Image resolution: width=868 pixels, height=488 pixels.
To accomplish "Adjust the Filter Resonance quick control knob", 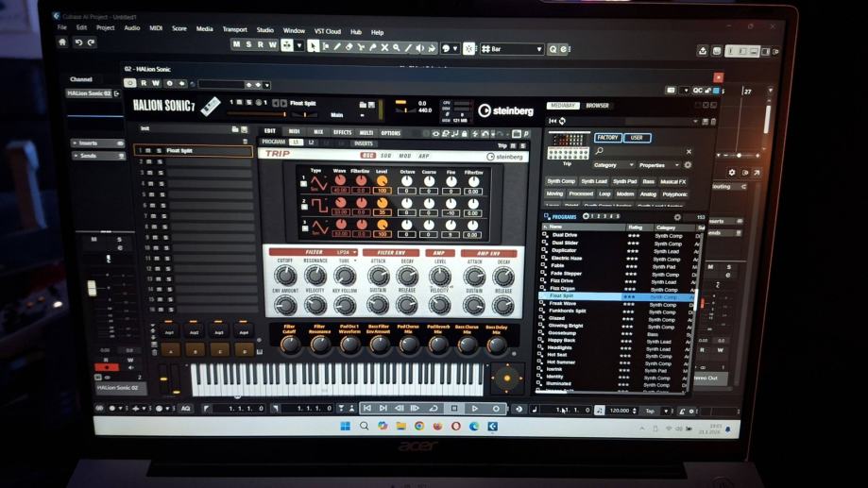I will 320,345.
